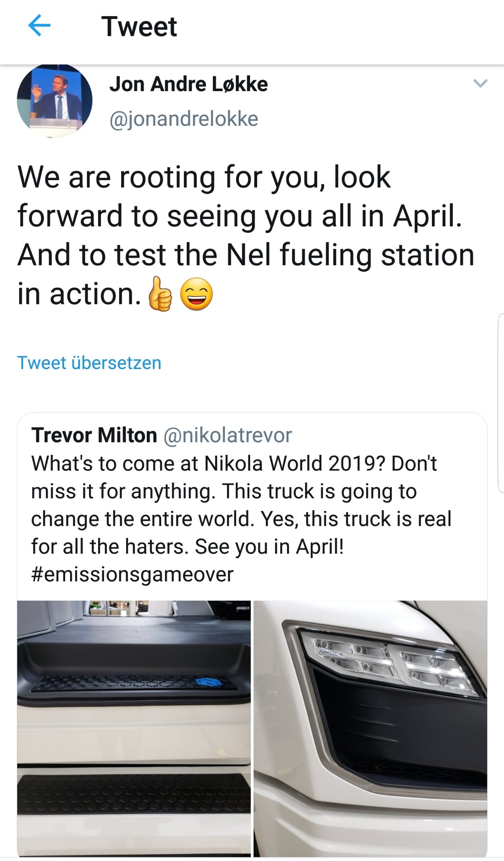Open Trevor Milton's quoted tweet name
Screen dimensions: 504x861
coord(94,435)
